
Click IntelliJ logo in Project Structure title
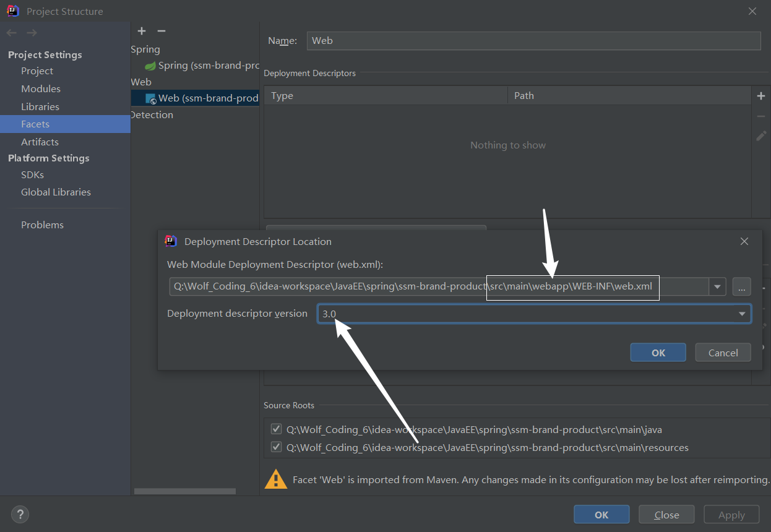12,11
